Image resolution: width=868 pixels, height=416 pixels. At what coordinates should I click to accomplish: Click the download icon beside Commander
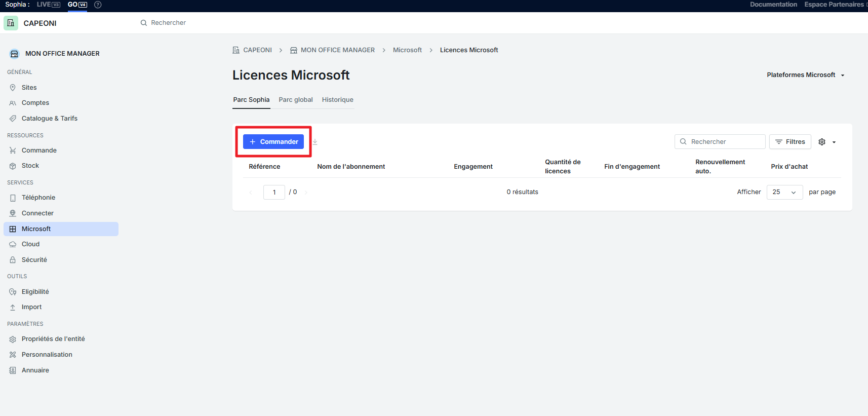coord(315,142)
